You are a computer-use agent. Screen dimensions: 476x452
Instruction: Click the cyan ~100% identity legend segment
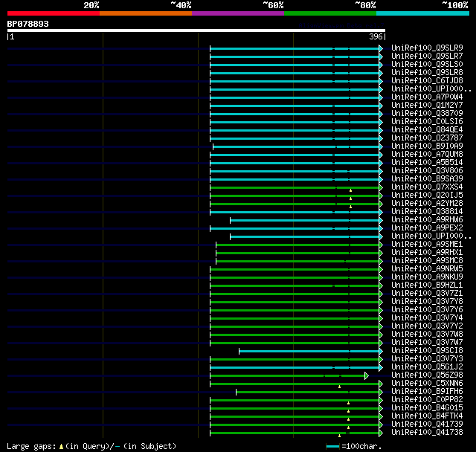coord(423,13)
